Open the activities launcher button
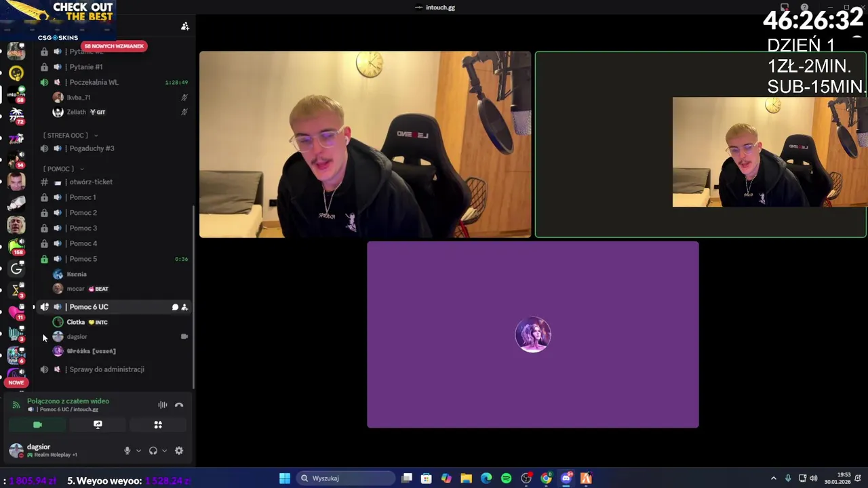The height and width of the screenshot is (488, 868). [158, 425]
